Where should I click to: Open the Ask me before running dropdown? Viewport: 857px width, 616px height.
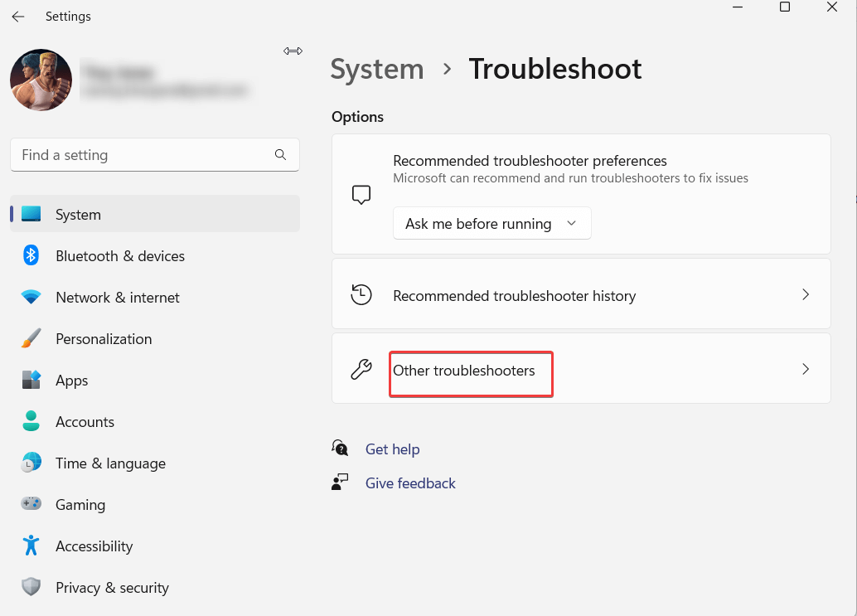click(491, 223)
